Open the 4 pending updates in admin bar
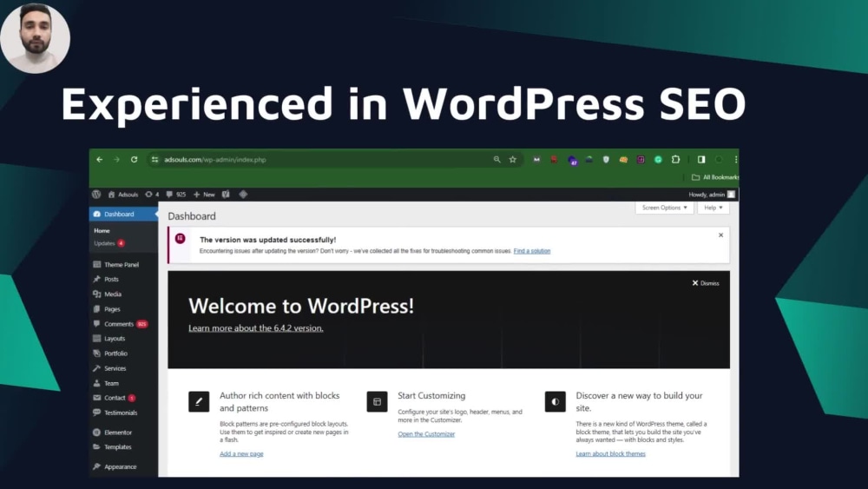This screenshot has height=489, width=868. point(152,195)
